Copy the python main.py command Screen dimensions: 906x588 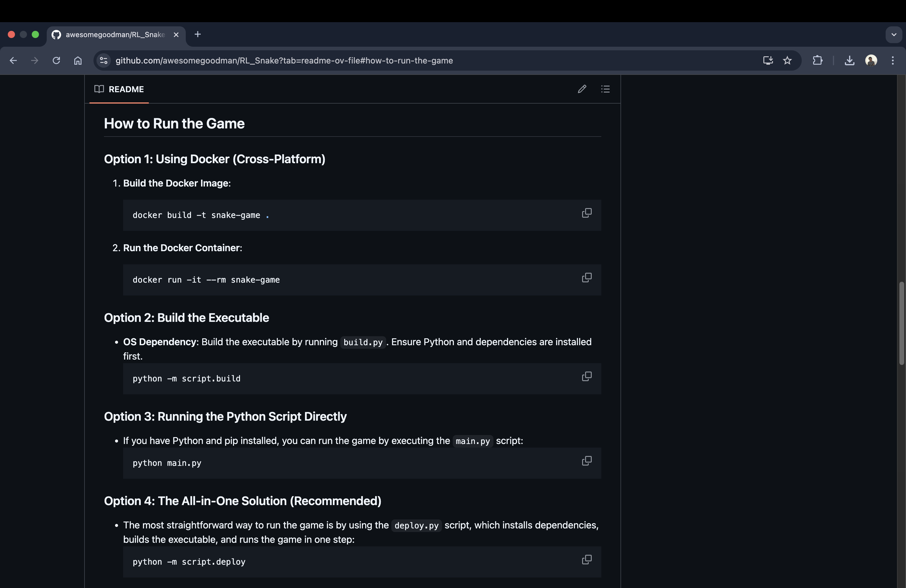[587, 461]
